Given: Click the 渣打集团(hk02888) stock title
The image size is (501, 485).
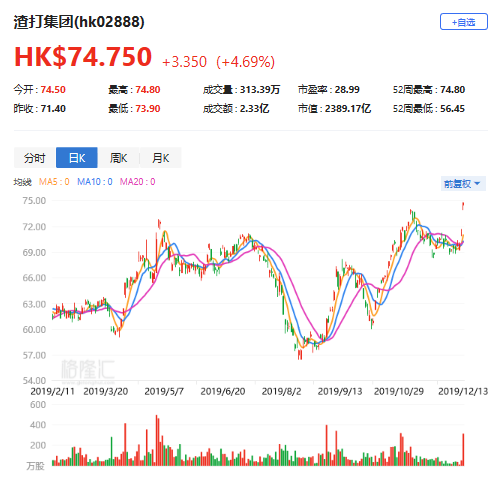Looking at the screenshot, I should point(79,22).
